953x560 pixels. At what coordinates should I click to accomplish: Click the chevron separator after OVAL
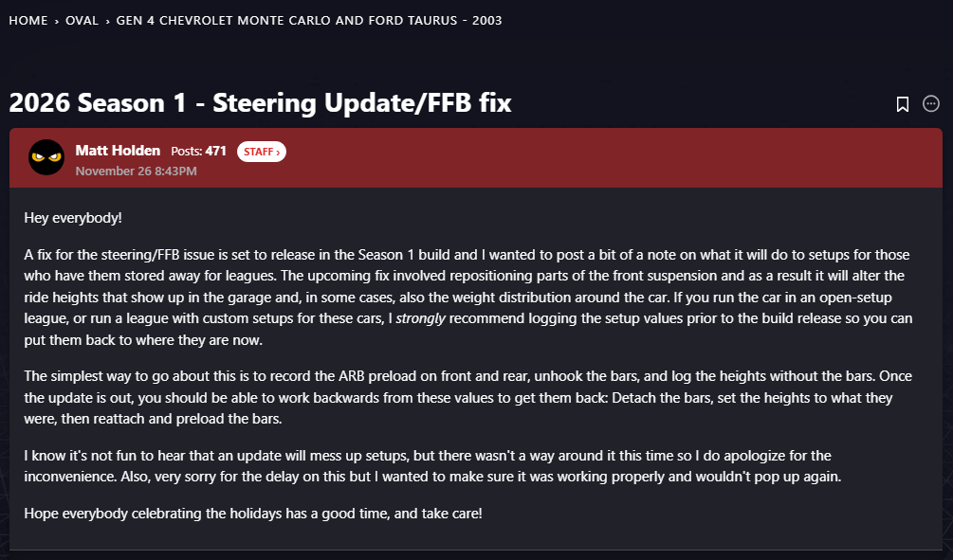pos(107,20)
